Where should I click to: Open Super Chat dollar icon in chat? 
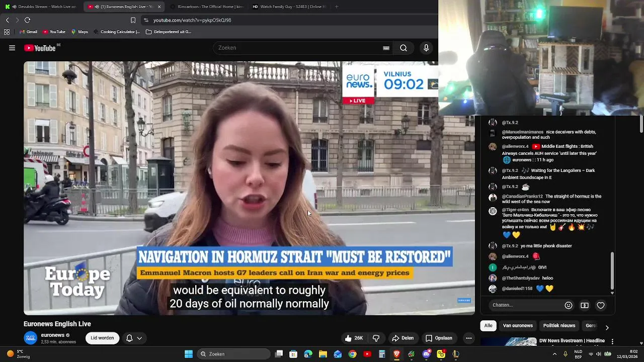pos(585,305)
